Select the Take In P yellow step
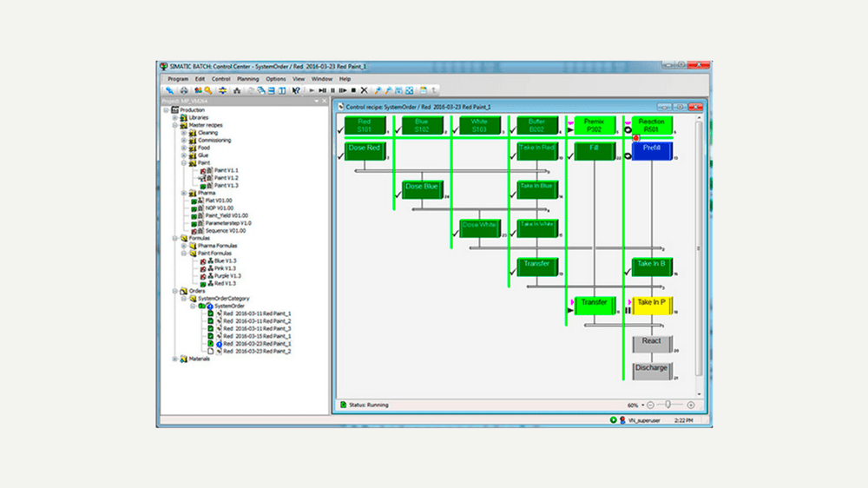This screenshot has width=868, height=488. pyautogui.click(x=652, y=305)
